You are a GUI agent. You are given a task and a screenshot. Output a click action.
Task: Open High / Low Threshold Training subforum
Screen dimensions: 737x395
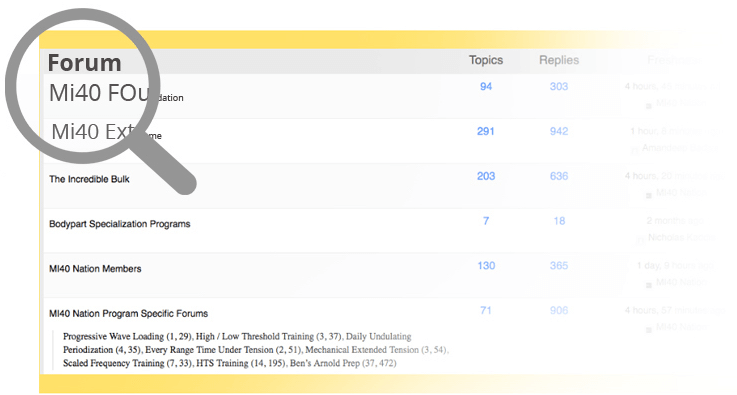click(x=254, y=337)
